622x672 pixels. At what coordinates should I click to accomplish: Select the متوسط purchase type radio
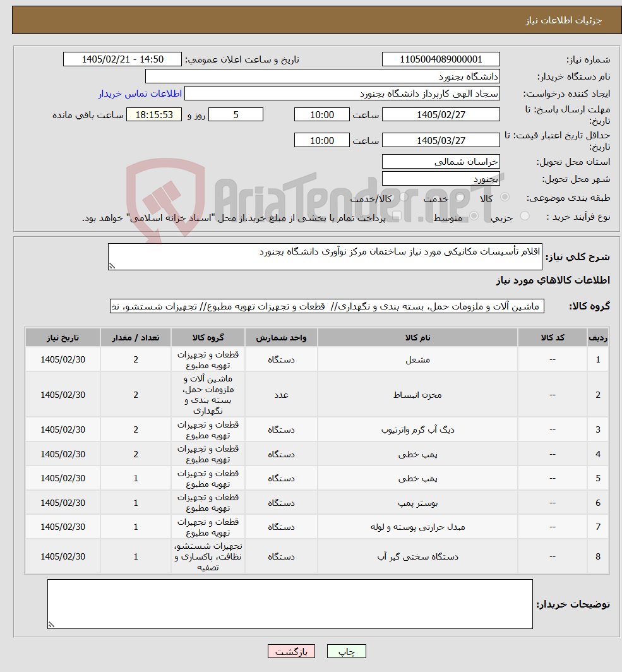click(x=474, y=217)
